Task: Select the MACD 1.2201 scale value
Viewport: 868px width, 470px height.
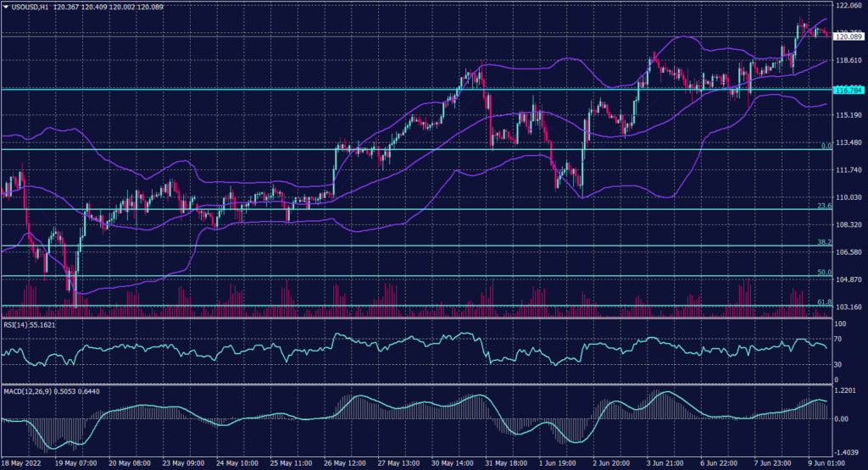Action: 849,392
